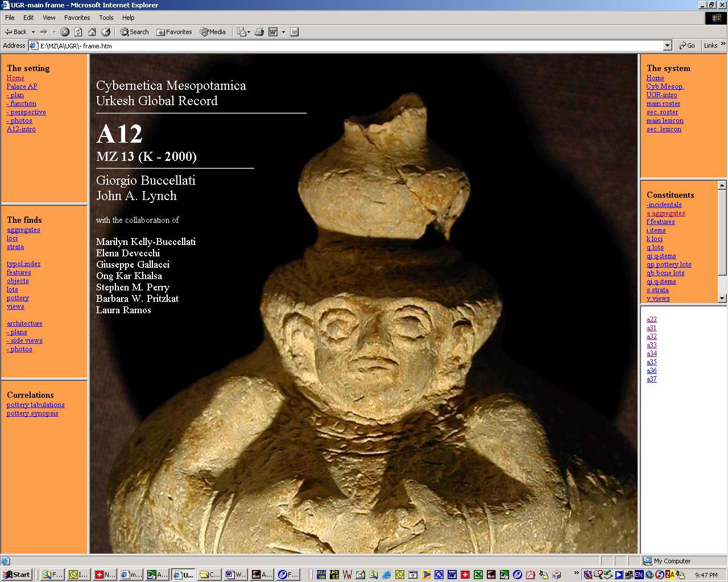
Task: Click the Print icon in toolbar
Action: pyautogui.click(x=259, y=32)
